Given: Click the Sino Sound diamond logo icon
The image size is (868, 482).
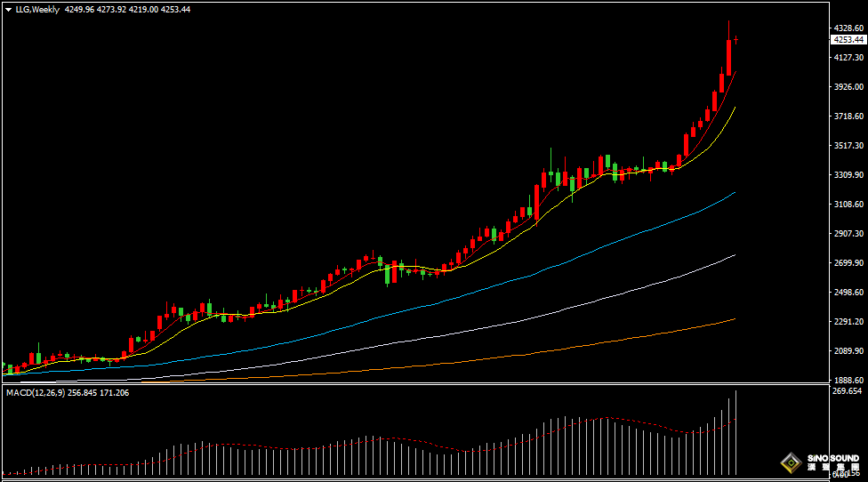Looking at the screenshot, I should [790, 463].
